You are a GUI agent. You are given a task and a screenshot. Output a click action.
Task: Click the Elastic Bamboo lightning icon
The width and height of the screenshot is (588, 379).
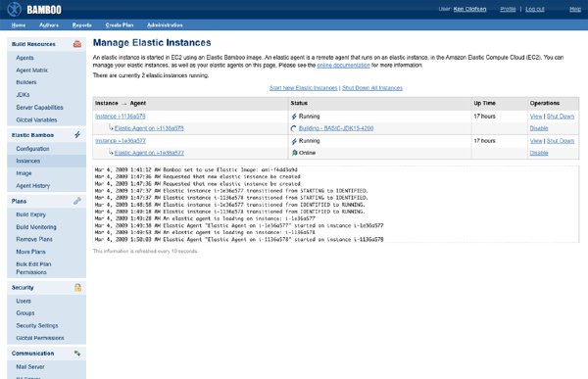(x=77, y=134)
